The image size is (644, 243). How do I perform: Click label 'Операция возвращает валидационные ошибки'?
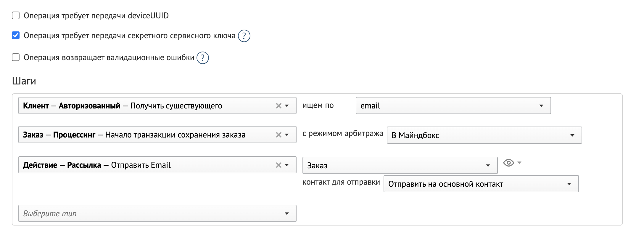click(x=109, y=57)
